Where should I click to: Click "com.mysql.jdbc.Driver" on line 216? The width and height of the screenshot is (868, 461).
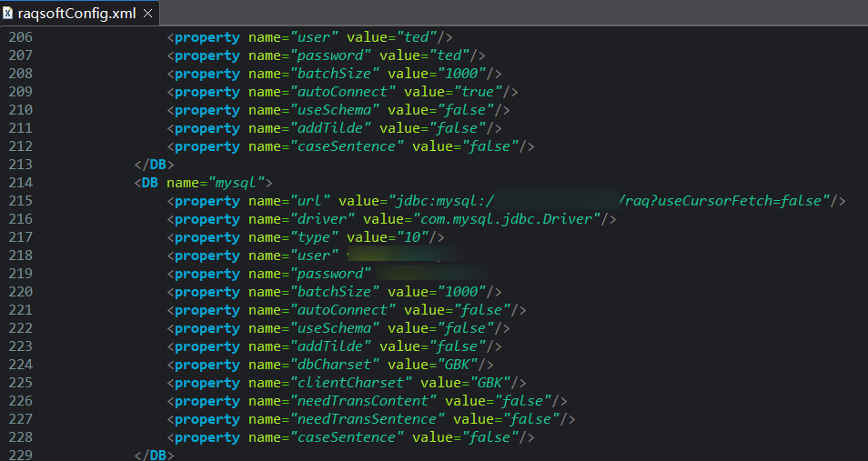click(507, 219)
